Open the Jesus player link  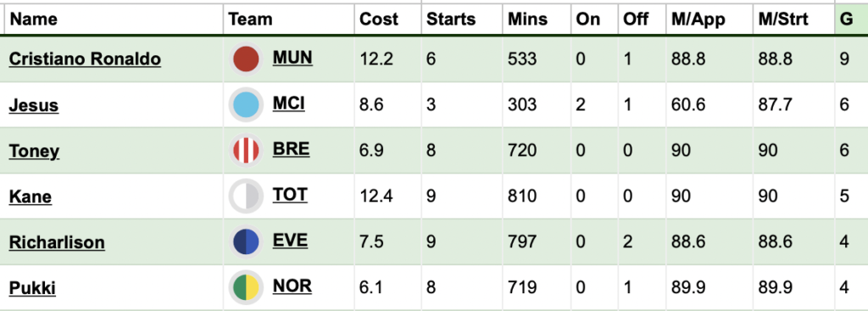pyautogui.click(x=34, y=105)
